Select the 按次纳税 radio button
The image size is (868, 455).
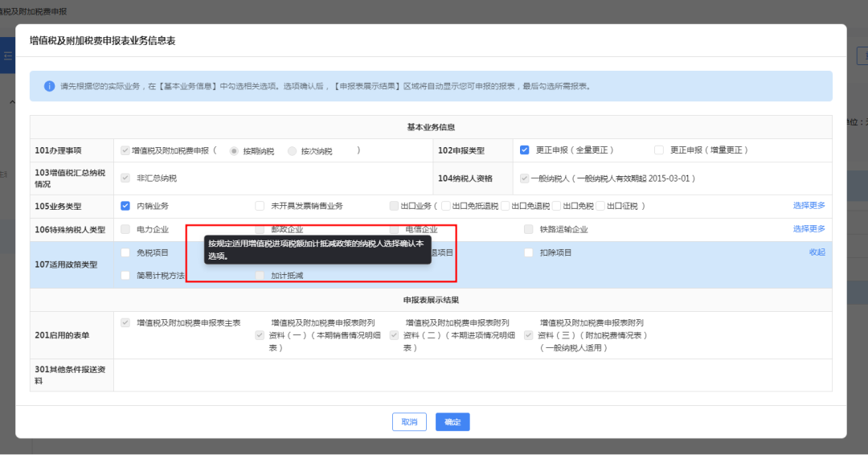pyautogui.click(x=293, y=151)
